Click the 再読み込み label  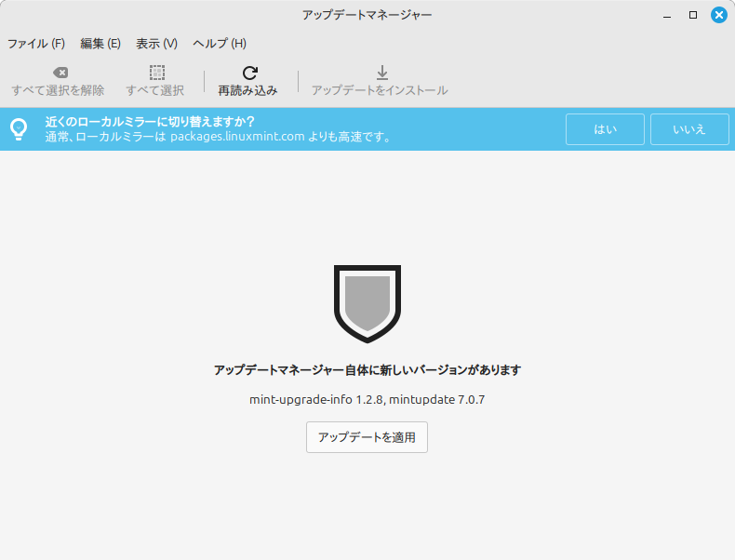[x=248, y=90]
